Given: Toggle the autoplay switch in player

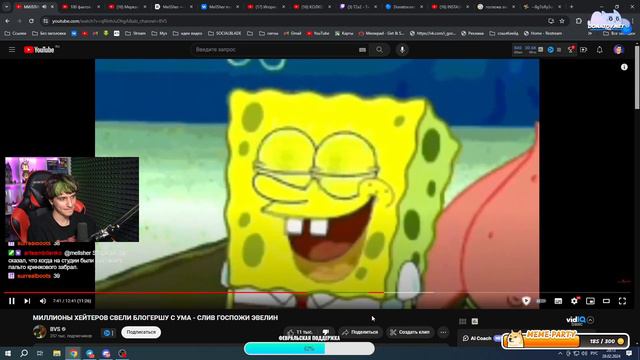Looking at the screenshot, I should coord(542,301).
